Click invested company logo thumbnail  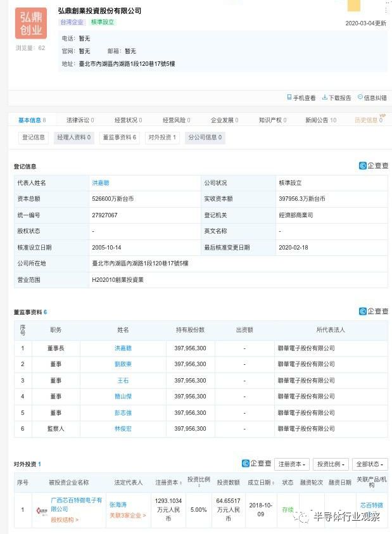tap(42, 511)
